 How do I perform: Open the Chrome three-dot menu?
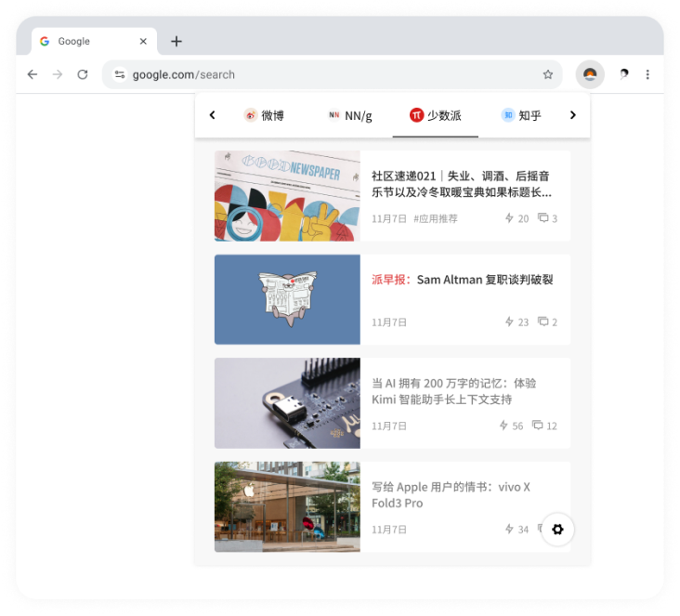point(647,74)
